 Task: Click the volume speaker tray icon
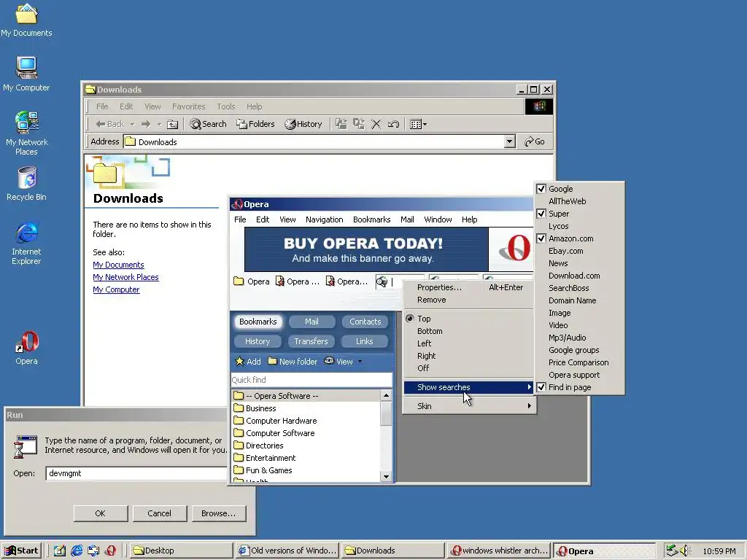tap(684, 551)
